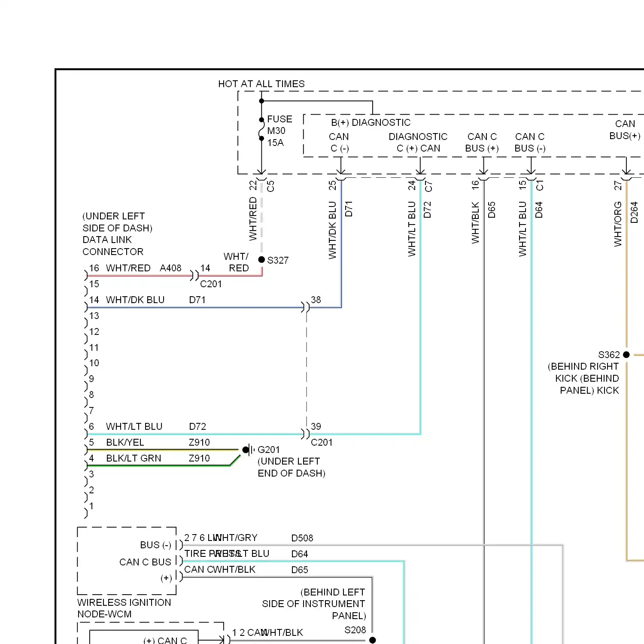Click the "CAN C BUS (-)" label above connector C1
This screenshot has width=644, height=644.
(530, 143)
